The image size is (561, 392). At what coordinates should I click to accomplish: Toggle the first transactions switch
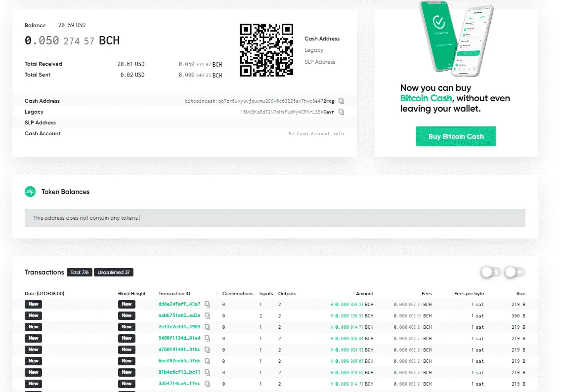[x=490, y=273]
